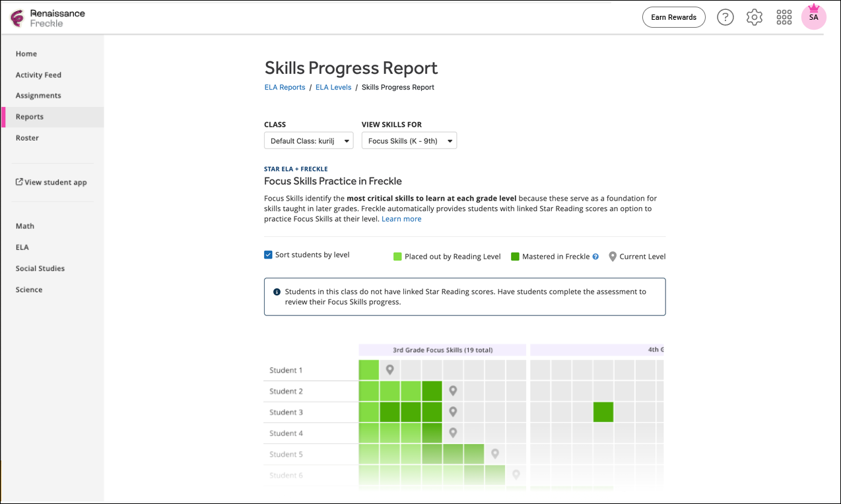The image size is (841, 504).
Task: Navigate to ELA Reports breadcrumb
Action: 285,87
